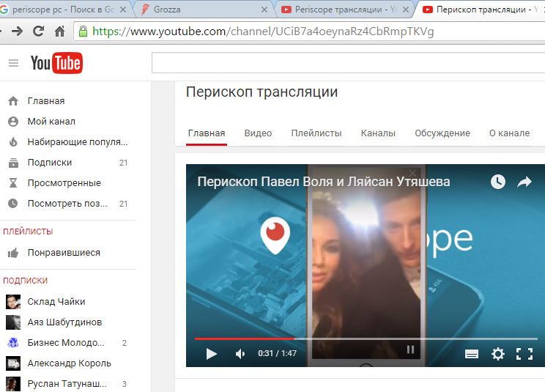
Task: Toggle subtitles button in player
Action: pyautogui.click(x=472, y=354)
